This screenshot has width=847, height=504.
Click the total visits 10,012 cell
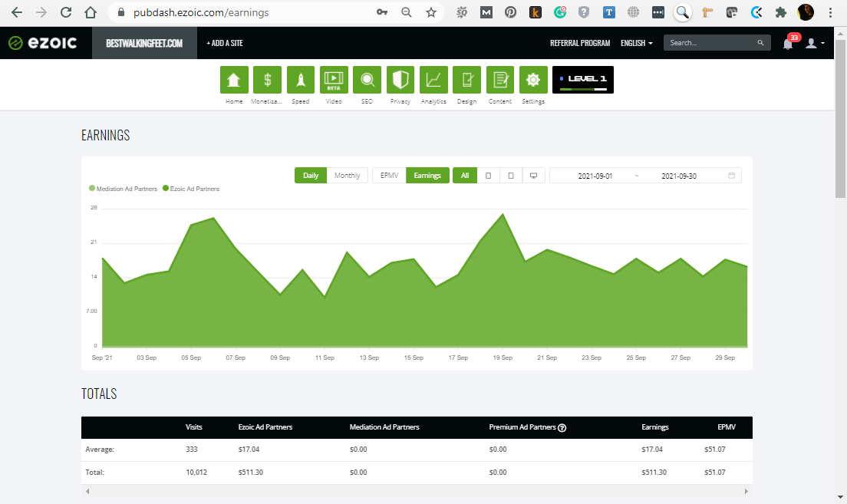196,472
